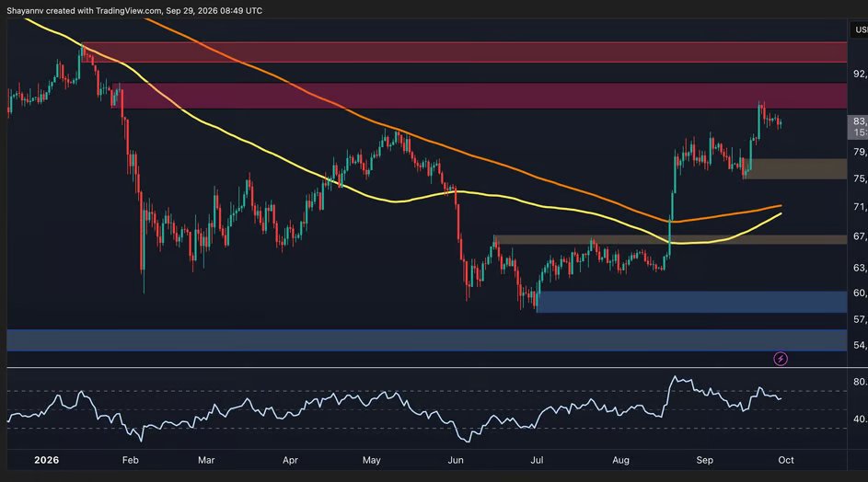
Task: Select the topmost red resistance zone
Action: [465, 52]
